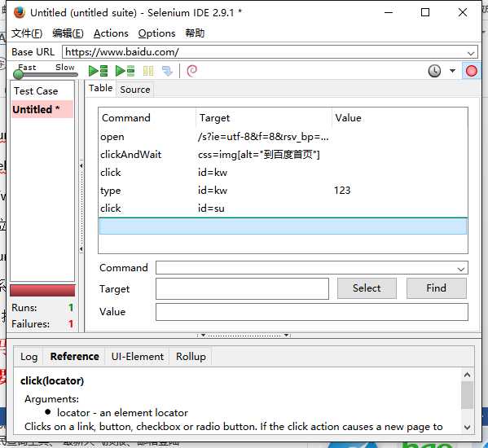Select the Reference tab
This screenshot has height=448, width=488.
(75, 357)
